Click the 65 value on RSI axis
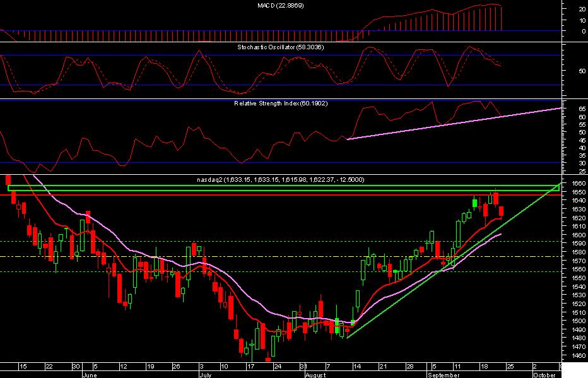 pyautogui.click(x=582, y=109)
